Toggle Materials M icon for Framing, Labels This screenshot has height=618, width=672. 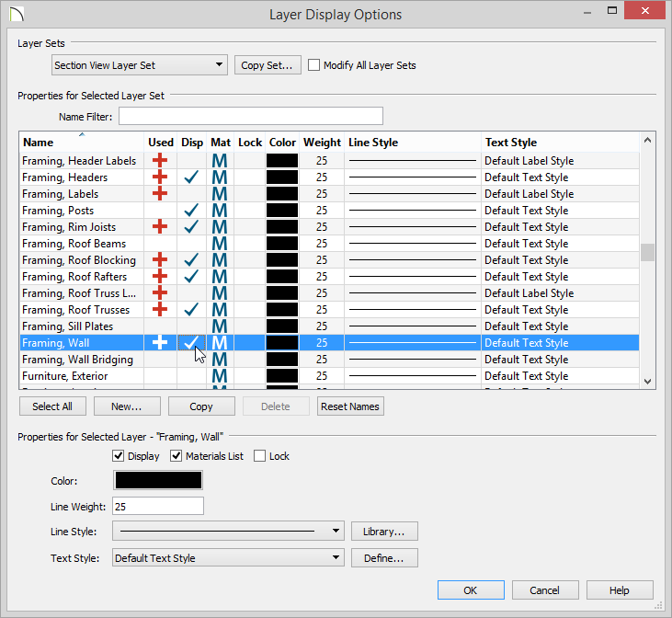coord(220,194)
